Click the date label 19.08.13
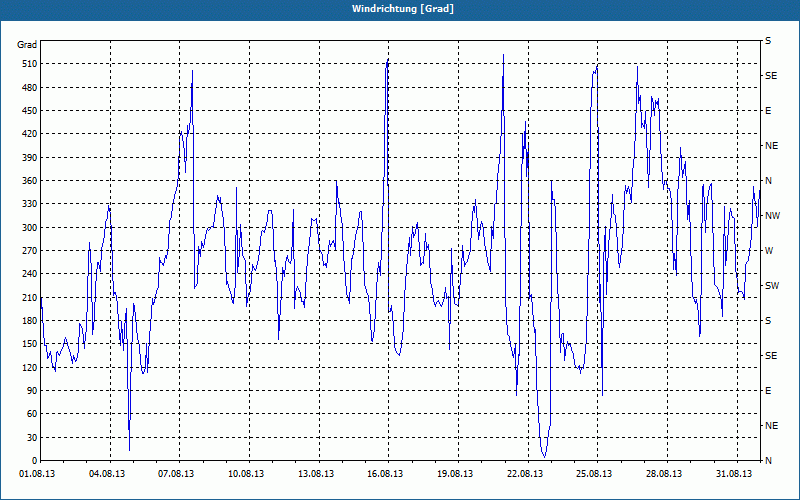The image size is (800, 500). 455,474
